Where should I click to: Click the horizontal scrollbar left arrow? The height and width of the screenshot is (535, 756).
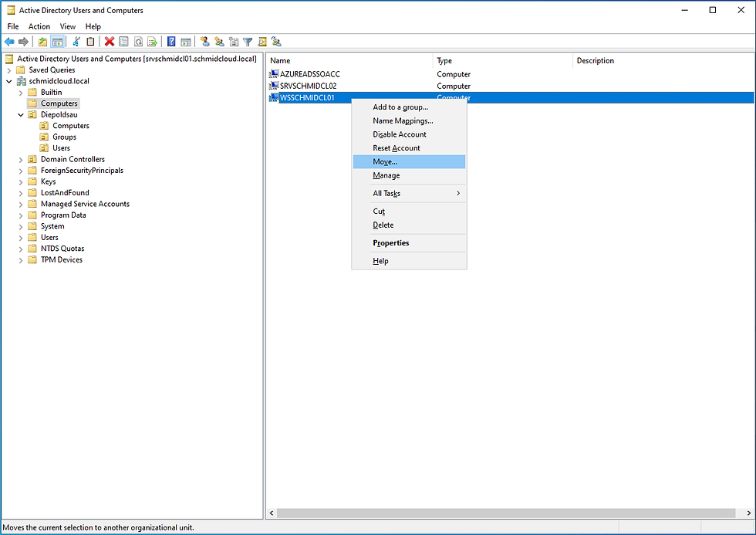tap(272, 513)
